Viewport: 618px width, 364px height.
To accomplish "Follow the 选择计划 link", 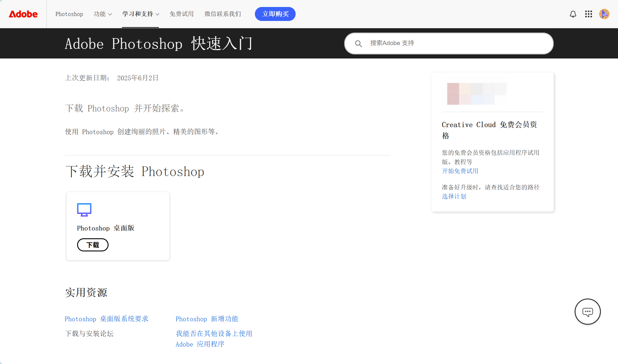I will 454,196.
